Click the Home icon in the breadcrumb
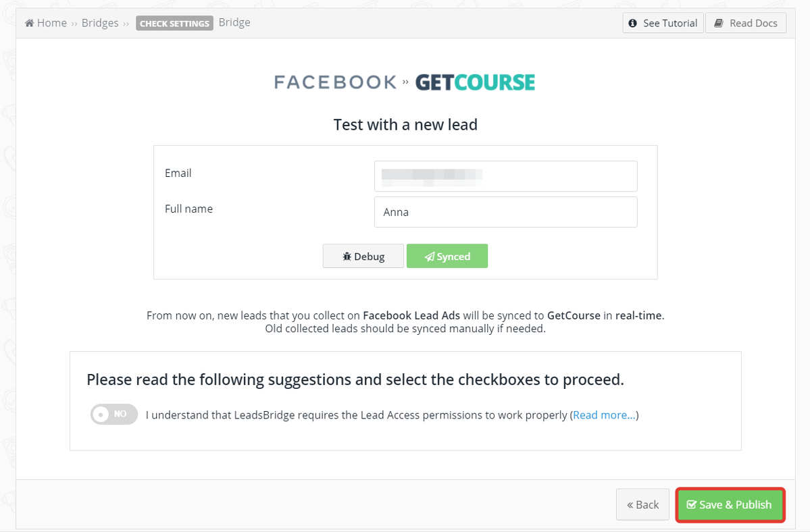This screenshot has height=532, width=810. point(30,23)
